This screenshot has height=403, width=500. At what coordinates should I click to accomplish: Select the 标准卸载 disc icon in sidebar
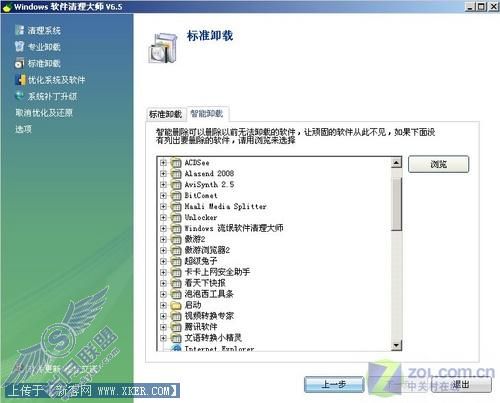(19, 63)
